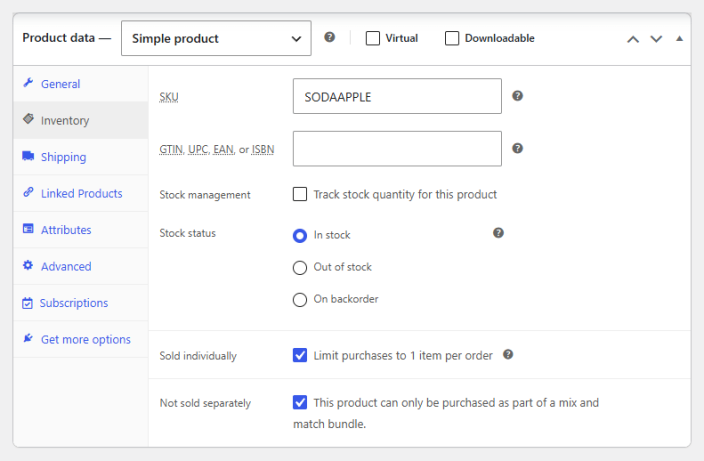This screenshot has height=461, width=704.
Task: Select the Out of stock radio button
Action: (300, 268)
